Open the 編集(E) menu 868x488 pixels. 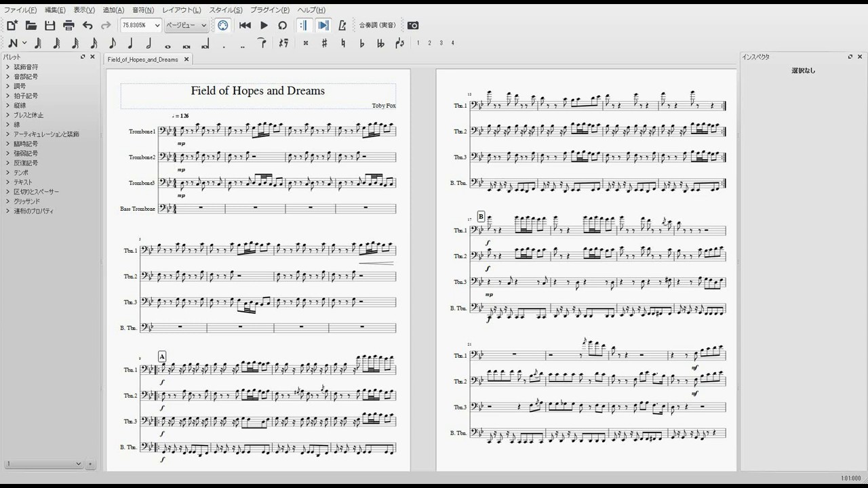(x=55, y=10)
